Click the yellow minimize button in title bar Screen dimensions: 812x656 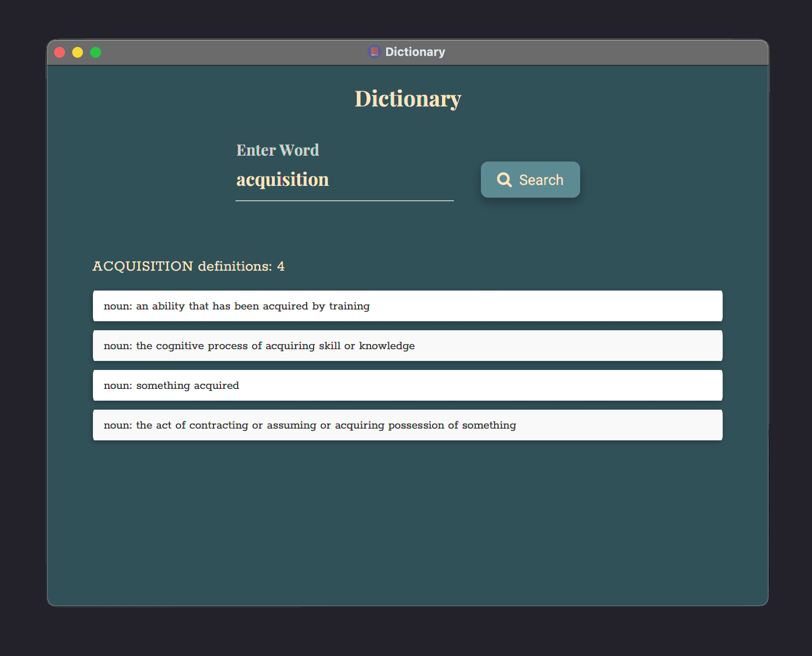click(x=78, y=52)
